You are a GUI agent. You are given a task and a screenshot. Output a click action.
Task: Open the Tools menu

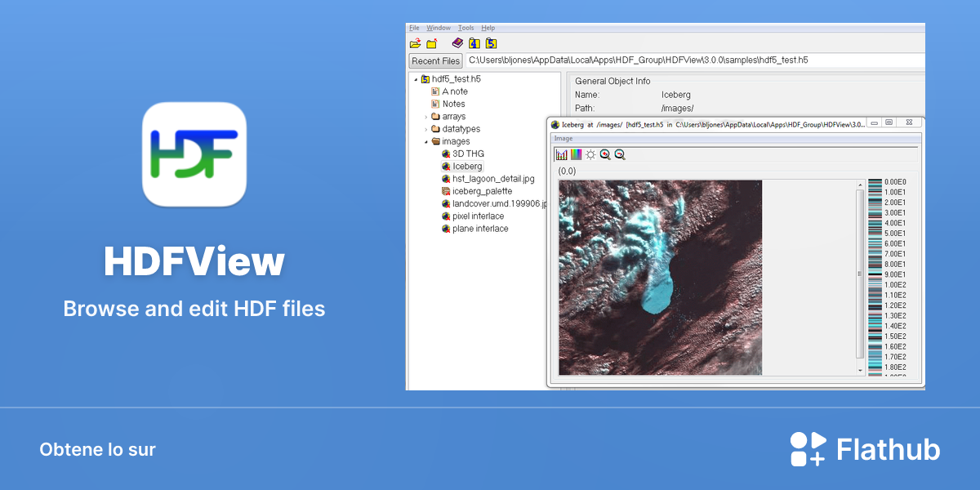point(465,28)
